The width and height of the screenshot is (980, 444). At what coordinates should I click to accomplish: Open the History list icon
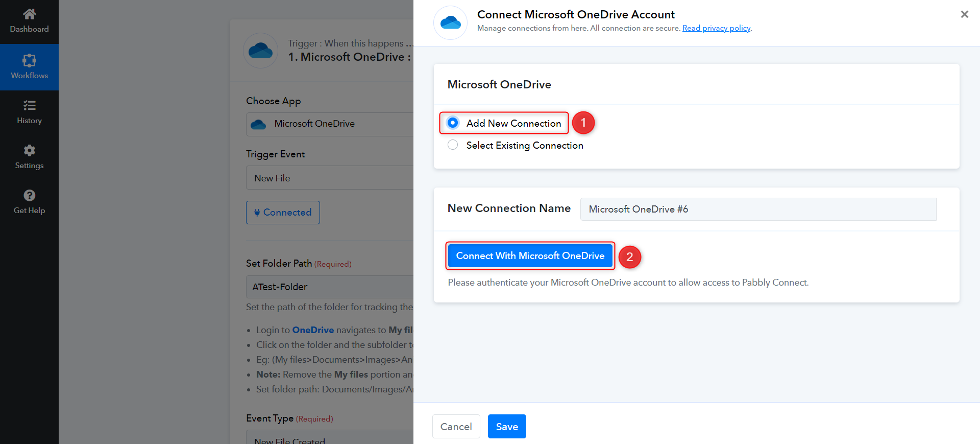coord(29,106)
